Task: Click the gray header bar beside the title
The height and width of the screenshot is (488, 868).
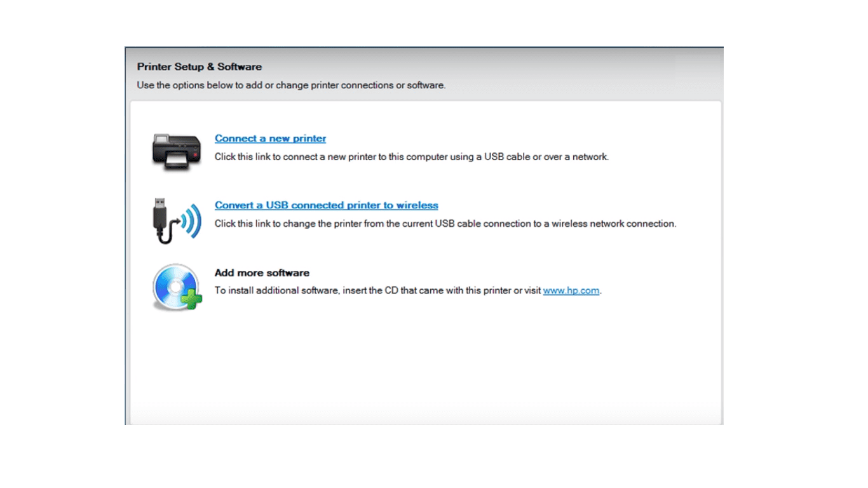Action: click(x=483, y=67)
